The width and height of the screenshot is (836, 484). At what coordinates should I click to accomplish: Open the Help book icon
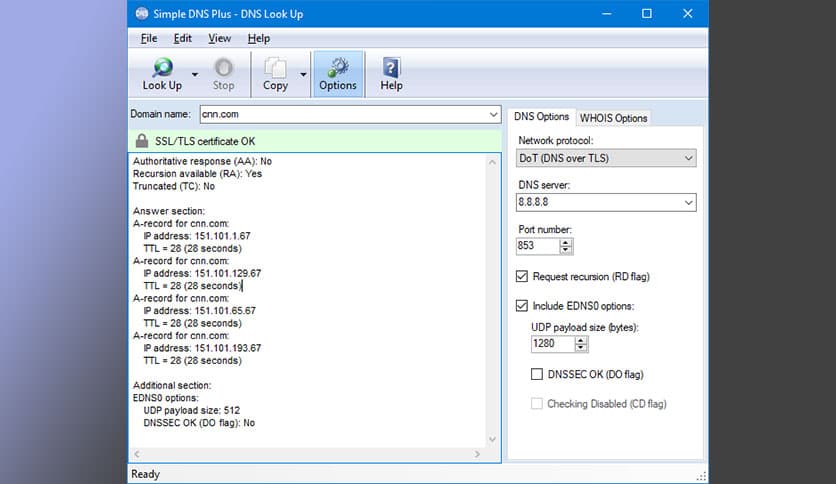[391, 68]
